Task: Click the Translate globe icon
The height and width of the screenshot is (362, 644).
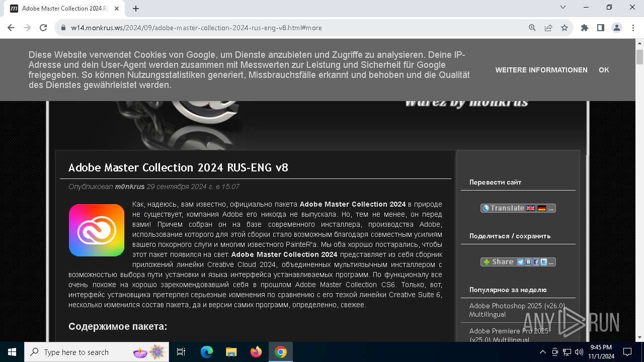Action: [486, 208]
